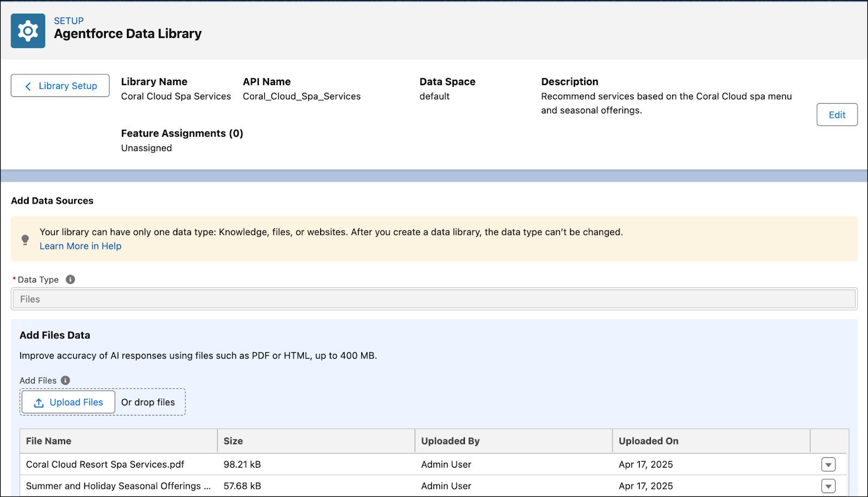The image size is (868, 497).
Task: Click the Data Type info icon
Action: 70,279
